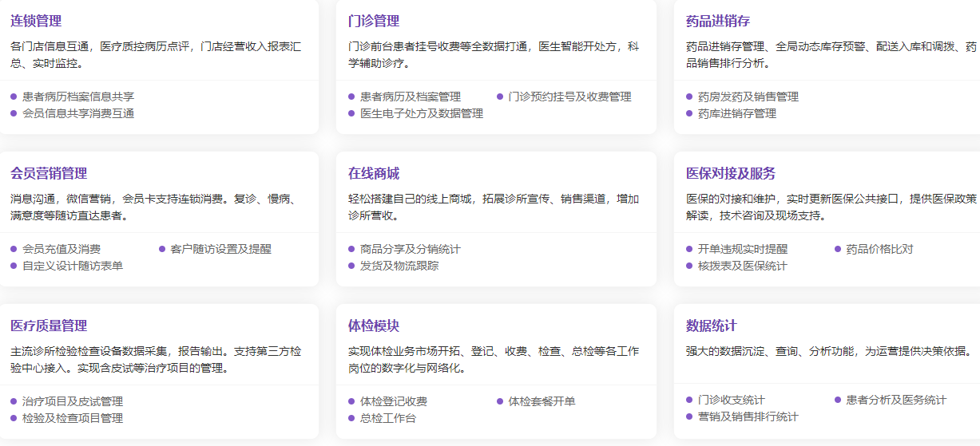Click the 在线商城 card title
Screen dimensions: 980x446
[x=374, y=173]
